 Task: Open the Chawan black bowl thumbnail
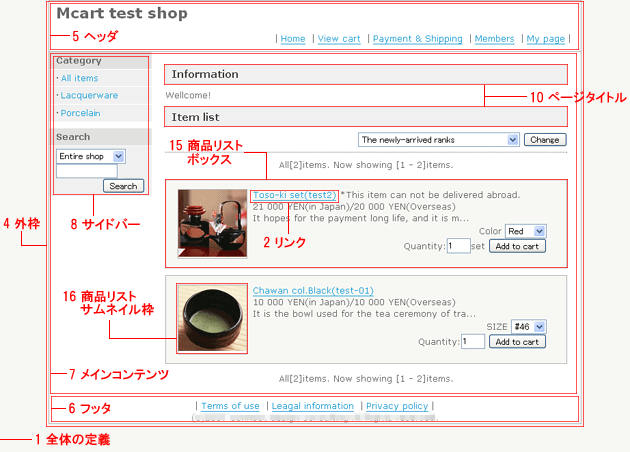point(205,318)
